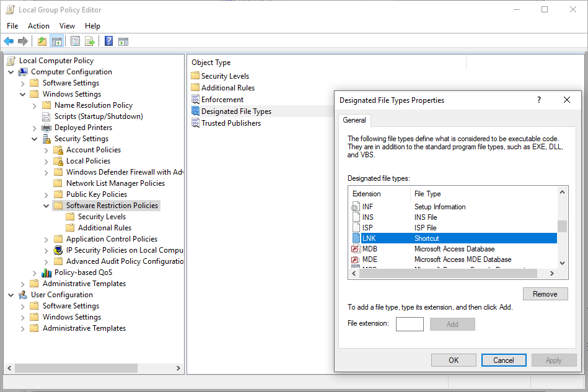The height and width of the screenshot is (392, 588).
Task: Expand the Public Key Policies node
Action: point(46,195)
